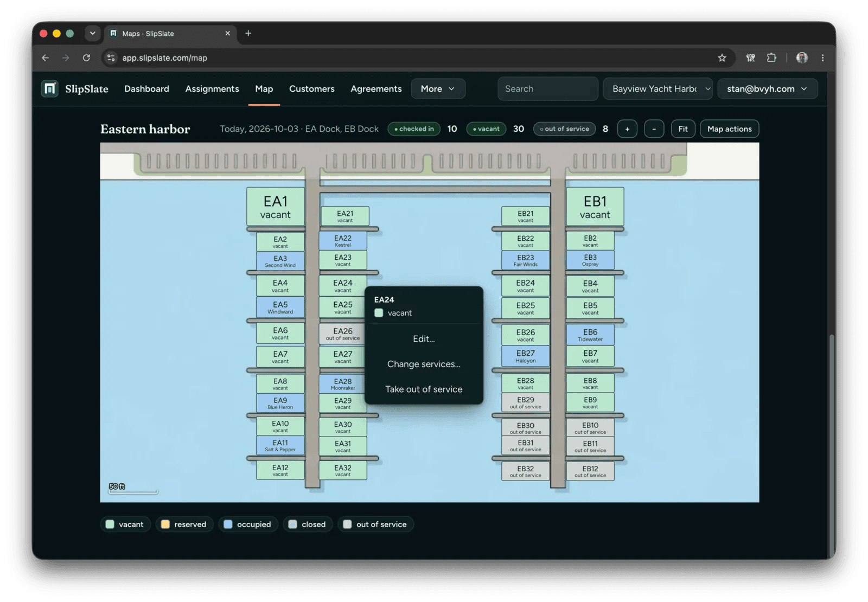Select slip EA11 Salt & Pepper
Image resolution: width=868 pixels, height=602 pixels.
click(280, 445)
